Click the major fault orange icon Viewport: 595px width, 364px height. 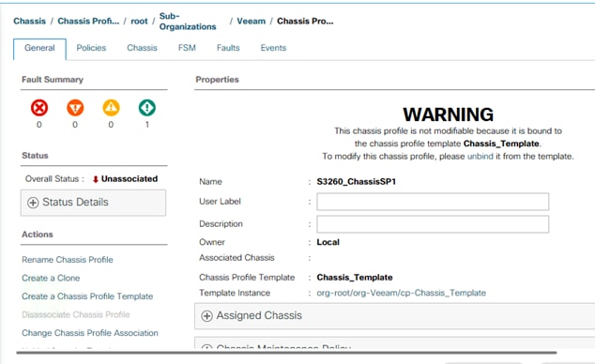click(75, 108)
